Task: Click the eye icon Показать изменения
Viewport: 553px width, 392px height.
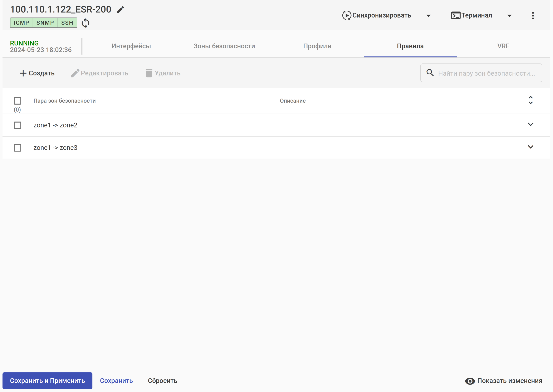Action: (470, 381)
